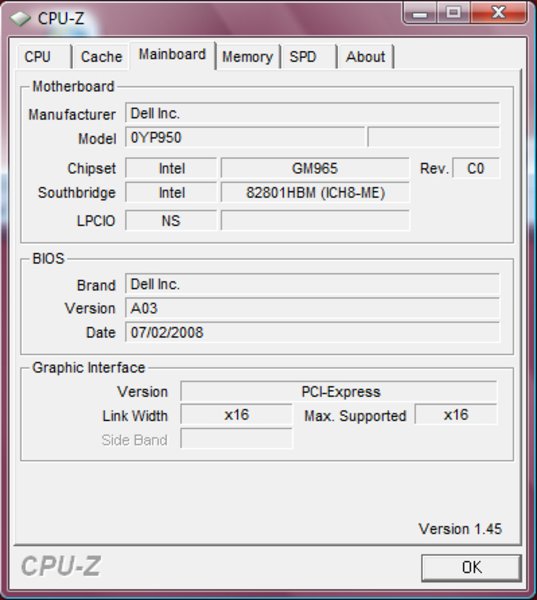Click the Model field showing 0YP950
The image size is (537, 600).
(x=245, y=137)
